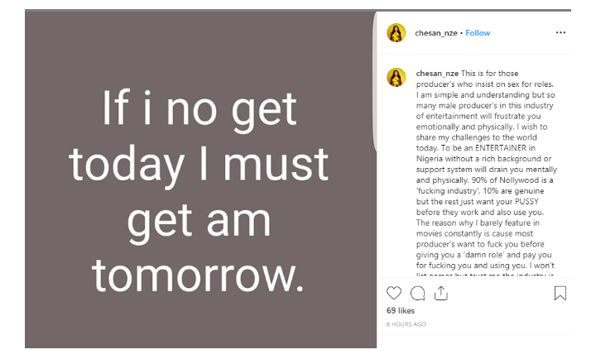Click the comment speech bubble icon
This screenshot has height=364, width=596.
[417, 293]
